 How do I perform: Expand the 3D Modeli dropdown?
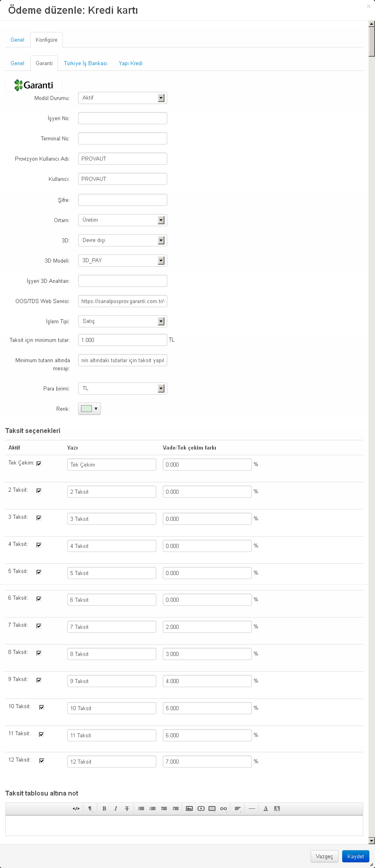(x=123, y=261)
